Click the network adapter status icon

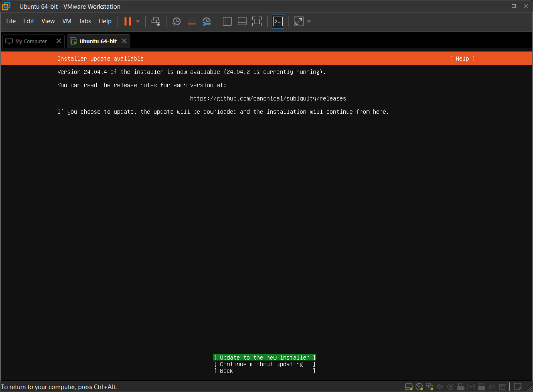click(x=430, y=387)
